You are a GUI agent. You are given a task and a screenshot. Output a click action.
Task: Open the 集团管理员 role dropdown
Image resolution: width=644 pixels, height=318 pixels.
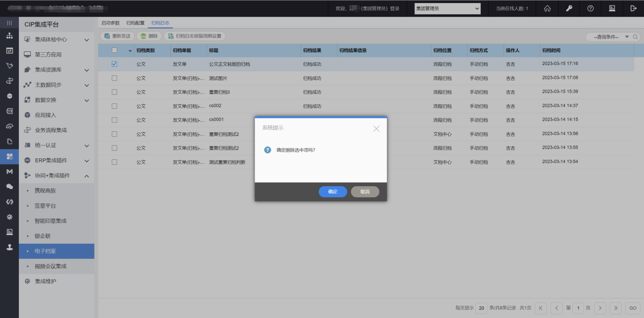tap(447, 9)
